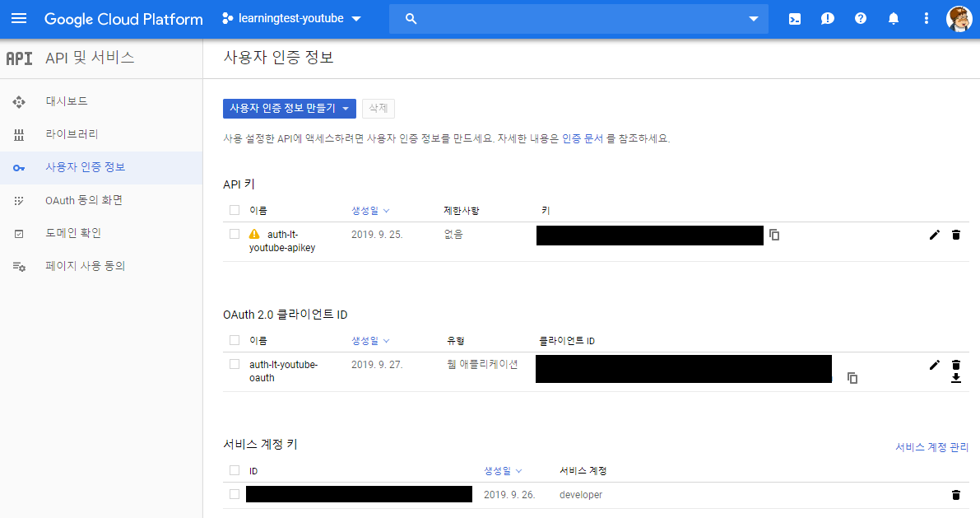Click the 삭제 button
This screenshot has height=518, width=980.
click(379, 108)
